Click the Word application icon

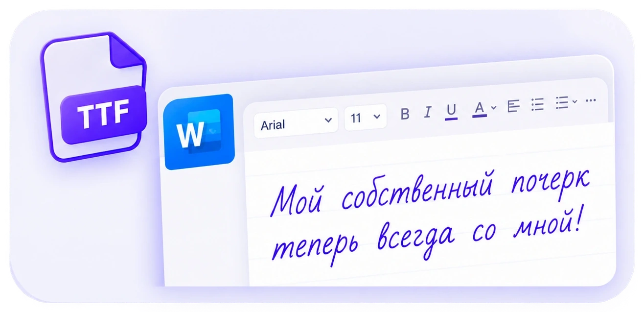tap(199, 132)
